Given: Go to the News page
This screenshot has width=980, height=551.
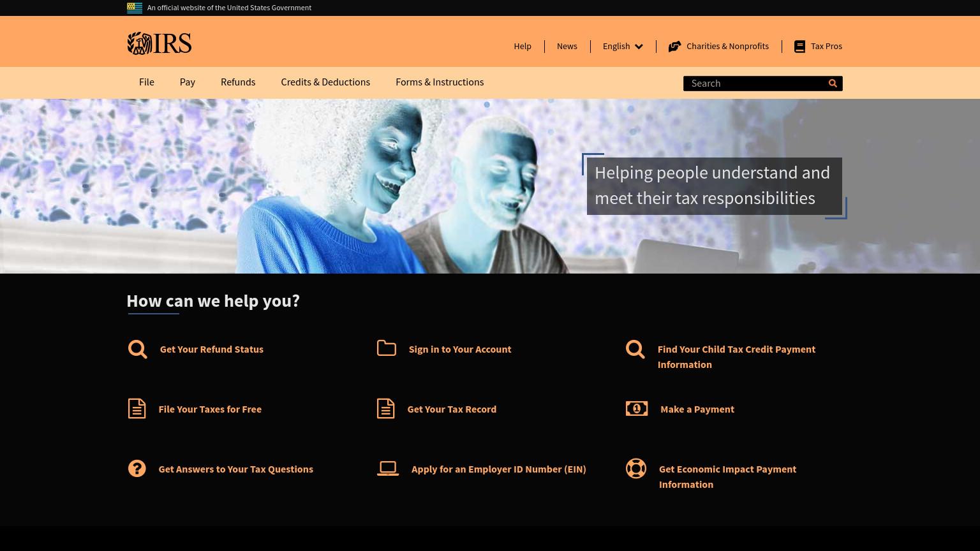Looking at the screenshot, I should point(567,47).
